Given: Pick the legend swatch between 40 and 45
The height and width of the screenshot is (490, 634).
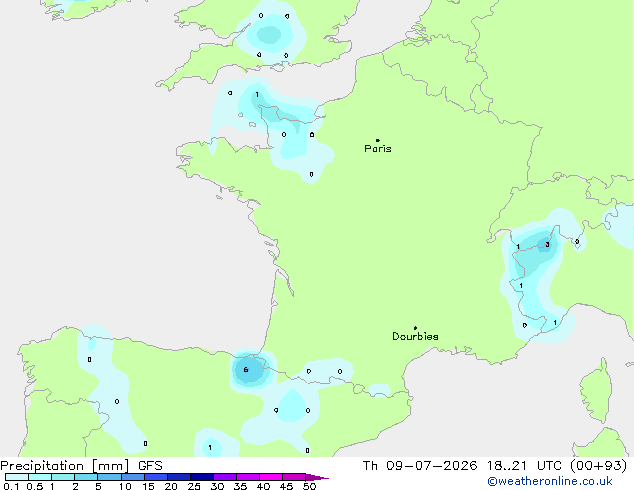Looking at the screenshot, I should [x=271, y=477].
